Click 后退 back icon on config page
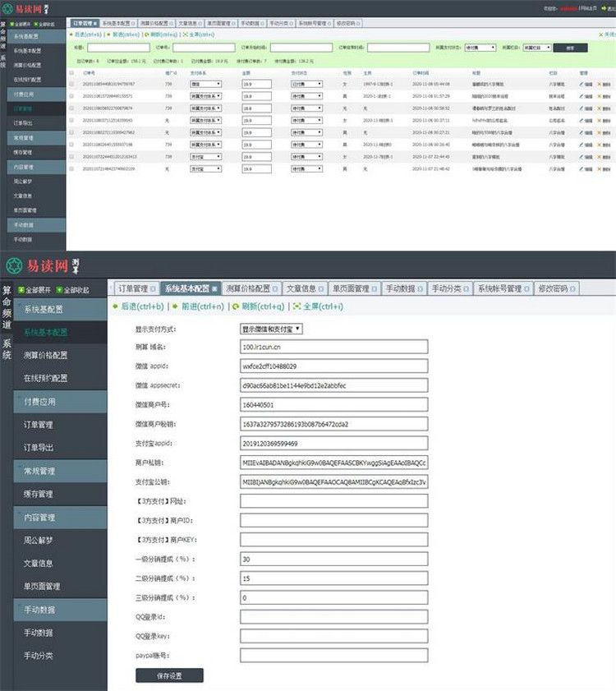 point(116,306)
